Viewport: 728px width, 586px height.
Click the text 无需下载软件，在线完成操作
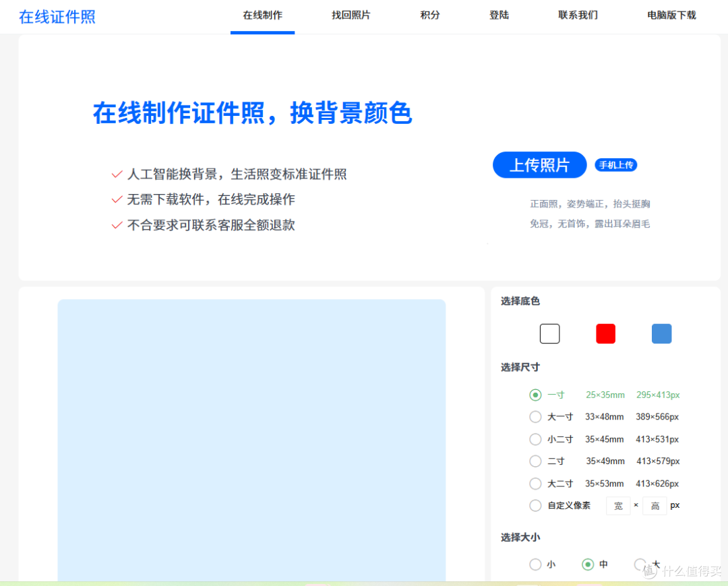click(x=211, y=199)
